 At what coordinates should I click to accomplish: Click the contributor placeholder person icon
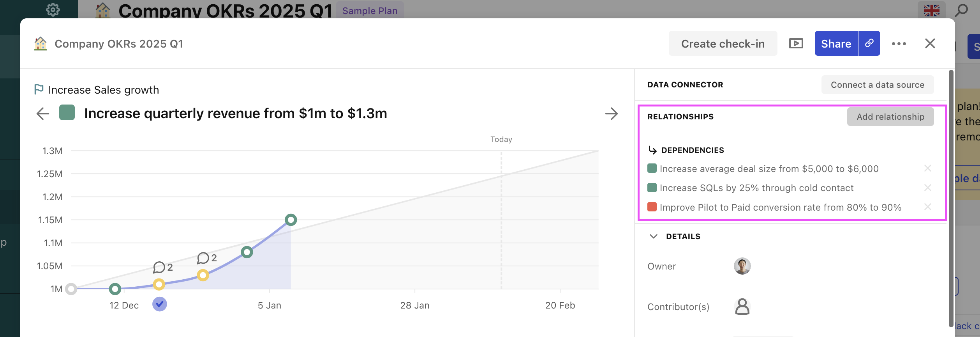[742, 307]
